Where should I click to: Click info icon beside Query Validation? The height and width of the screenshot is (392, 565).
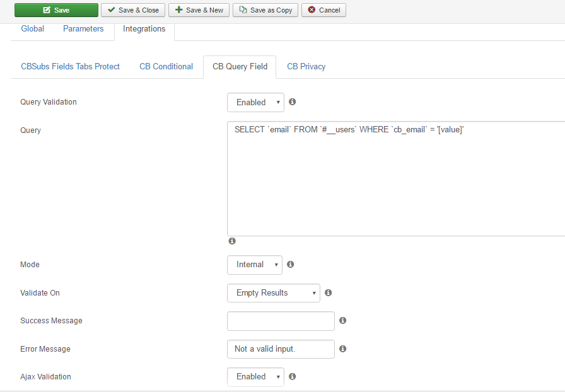(x=292, y=102)
